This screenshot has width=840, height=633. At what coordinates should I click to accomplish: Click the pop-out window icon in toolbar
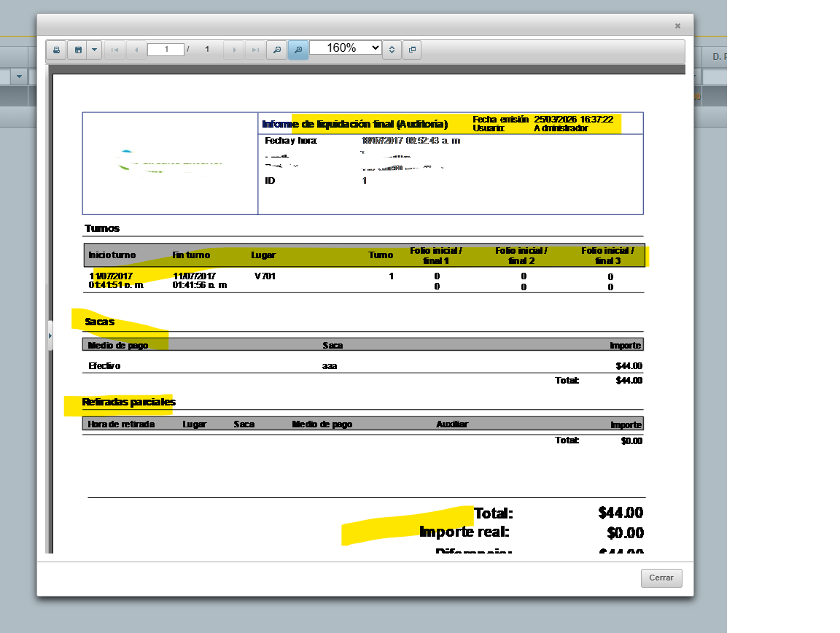tap(412, 50)
